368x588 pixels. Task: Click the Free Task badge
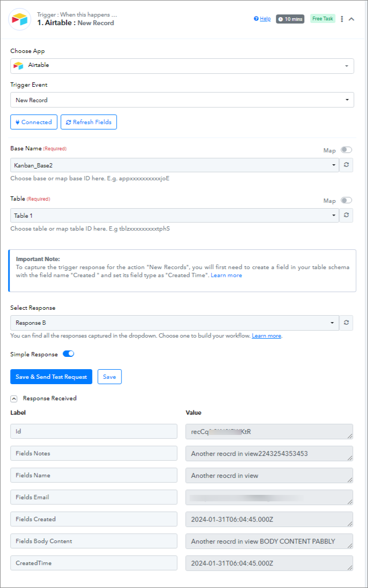pos(322,19)
